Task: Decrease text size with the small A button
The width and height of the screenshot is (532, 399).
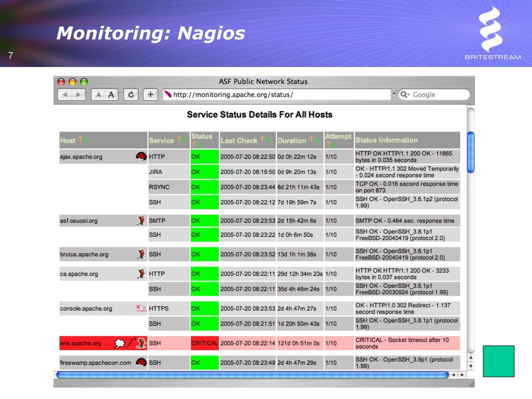Action: click(98, 95)
